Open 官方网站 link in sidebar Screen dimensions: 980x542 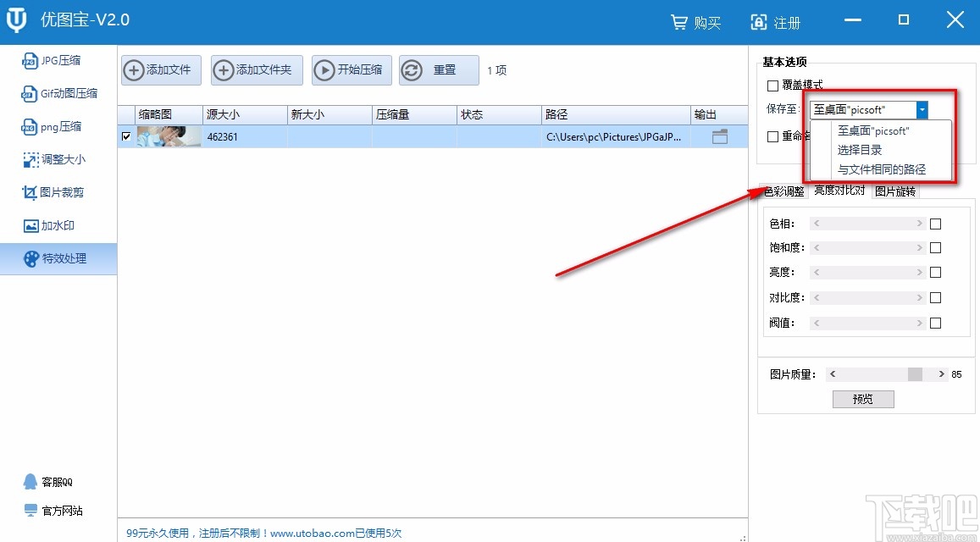pyautogui.click(x=53, y=511)
